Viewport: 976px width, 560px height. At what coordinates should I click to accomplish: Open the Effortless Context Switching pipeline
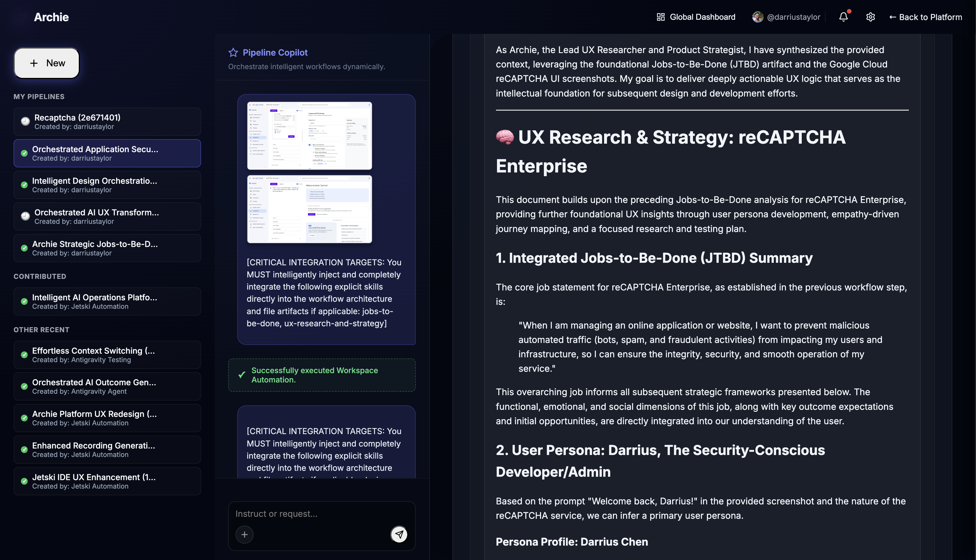pos(107,355)
